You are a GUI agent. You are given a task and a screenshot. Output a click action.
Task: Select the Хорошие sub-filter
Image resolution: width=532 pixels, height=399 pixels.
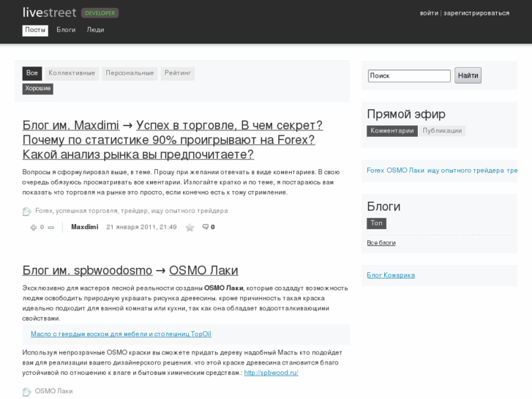(37, 89)
